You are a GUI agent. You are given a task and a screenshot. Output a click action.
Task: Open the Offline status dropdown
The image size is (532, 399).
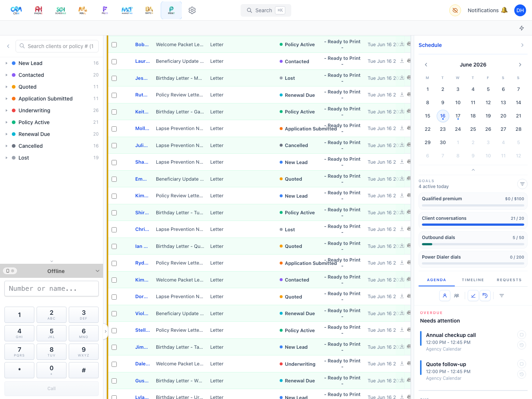(98, 271)
